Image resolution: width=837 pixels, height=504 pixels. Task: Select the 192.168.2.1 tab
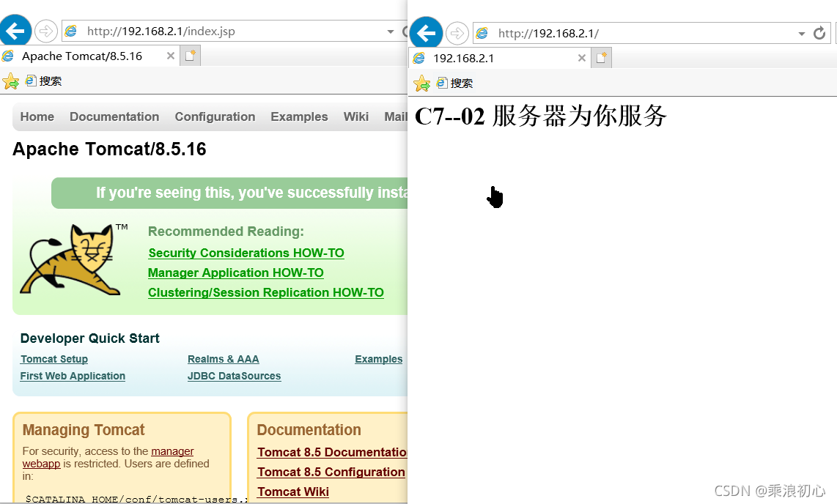pyautogui.click(x=499, y=58)
